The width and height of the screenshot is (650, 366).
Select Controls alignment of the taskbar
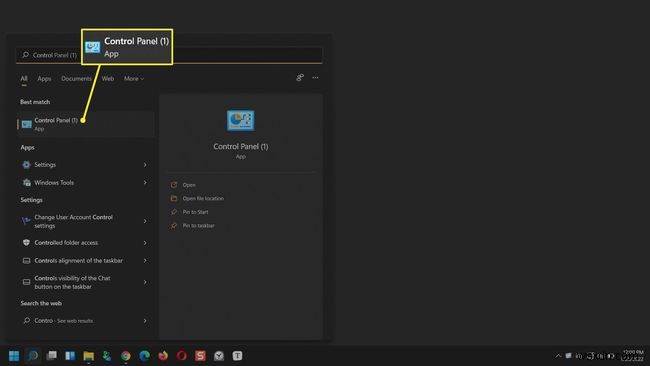coord(79,261)
